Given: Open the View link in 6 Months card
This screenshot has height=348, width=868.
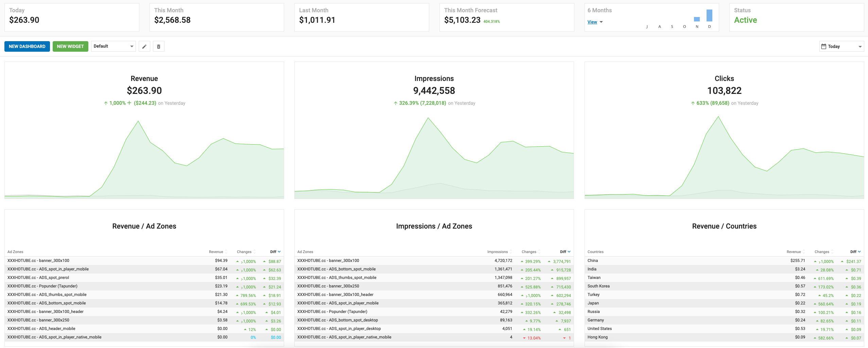Looking at the screenshot, I should pos(592,22).
